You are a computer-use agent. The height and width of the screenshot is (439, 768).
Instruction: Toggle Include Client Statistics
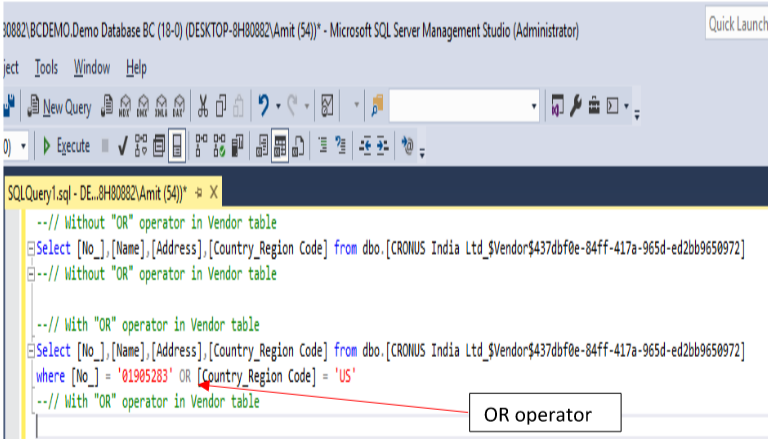(238, 146)
